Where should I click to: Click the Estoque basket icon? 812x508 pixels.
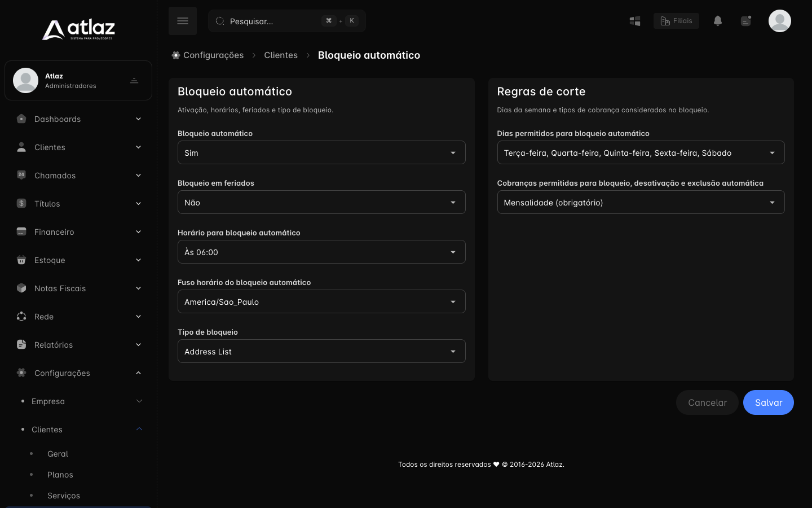pos(21,260)
